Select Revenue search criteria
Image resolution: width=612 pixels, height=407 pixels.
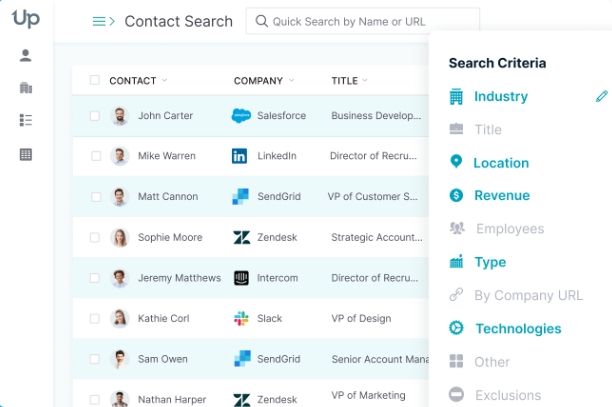click(502, 195)
